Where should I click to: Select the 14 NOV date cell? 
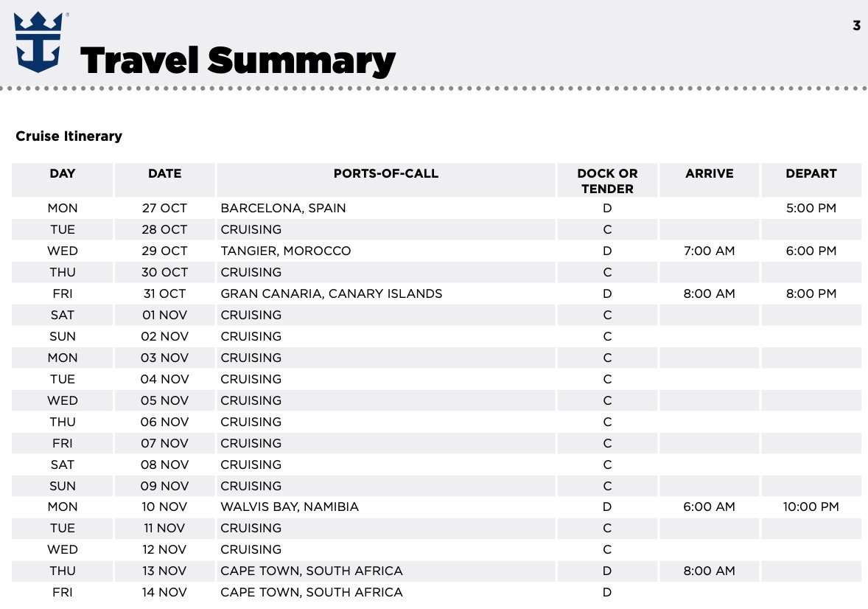(164, 592)
